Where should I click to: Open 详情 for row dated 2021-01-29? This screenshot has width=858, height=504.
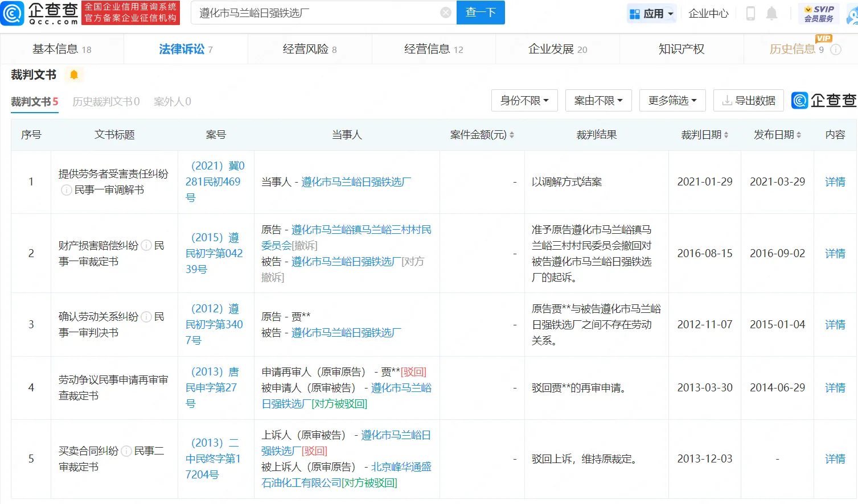835,182
